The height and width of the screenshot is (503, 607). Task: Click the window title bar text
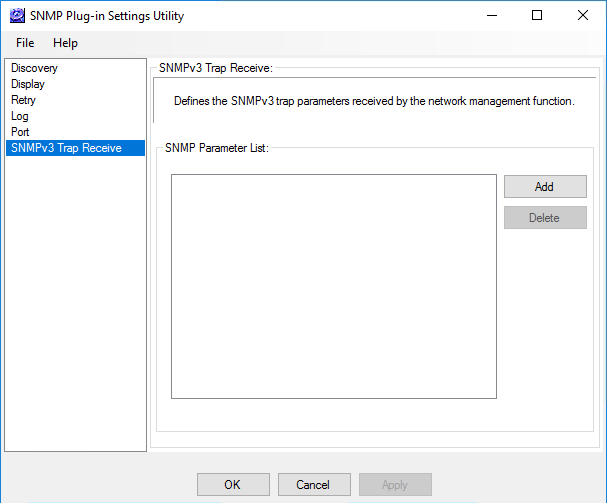pyautogui.click(x=107, y=16)
